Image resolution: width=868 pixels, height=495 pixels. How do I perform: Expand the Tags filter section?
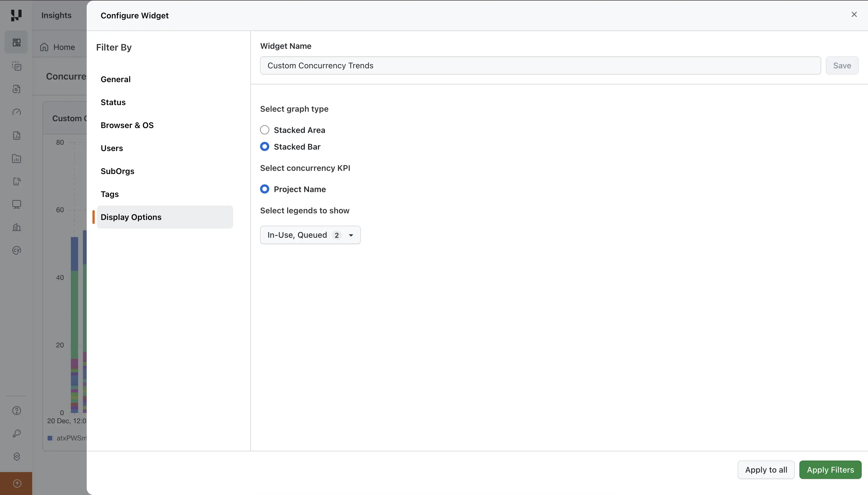click(109, 194)
